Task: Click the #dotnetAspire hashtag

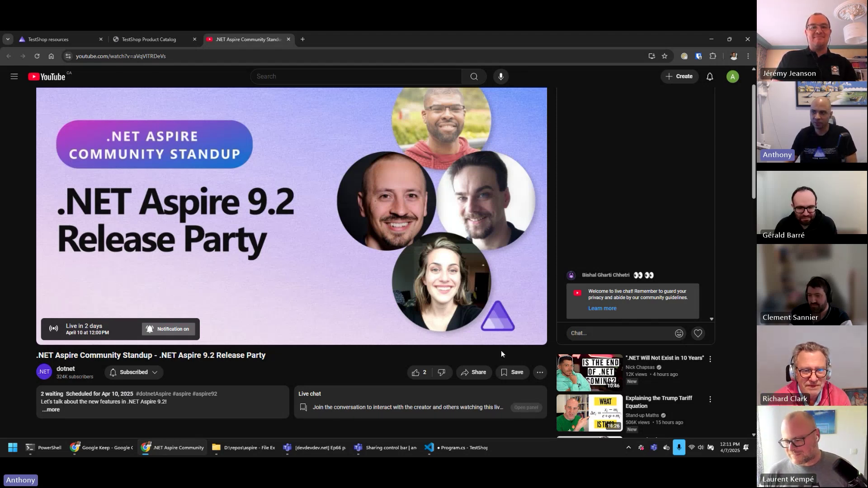Action: click(x=153, y=394)
